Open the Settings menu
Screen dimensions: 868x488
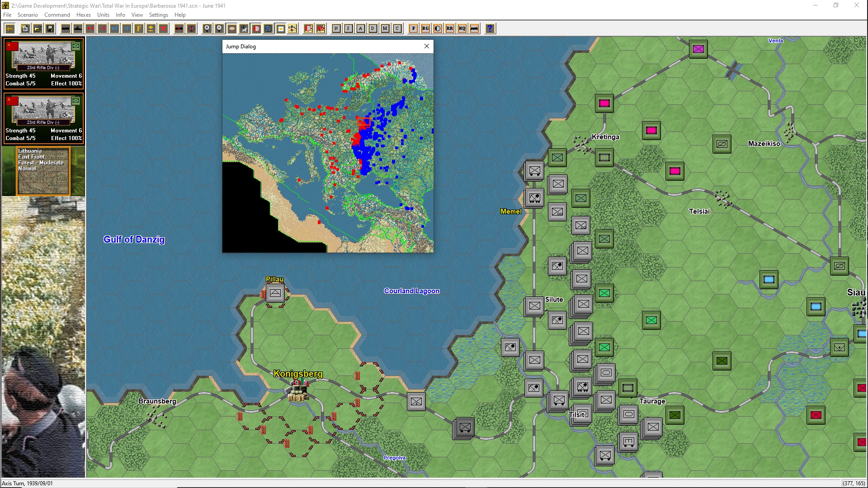[159, 15]
